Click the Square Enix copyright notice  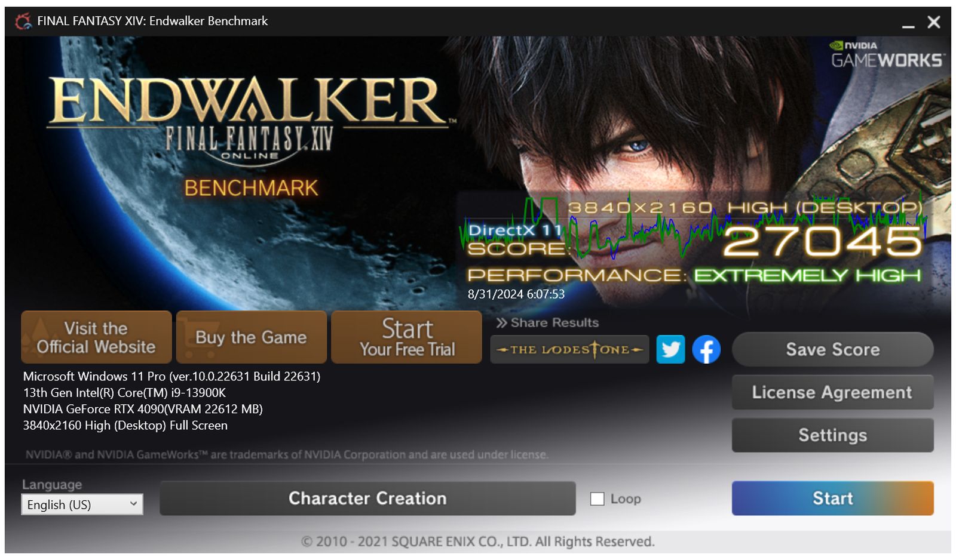pyautogui.click(x=478, y=541)
